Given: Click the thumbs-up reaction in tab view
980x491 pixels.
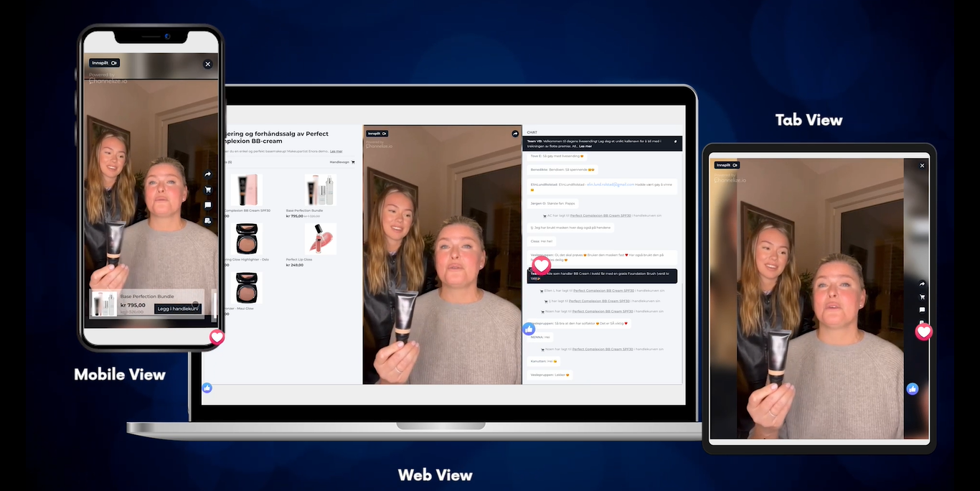Looking at the screenshot, I should pyautogui.click(x=912, y=388).
